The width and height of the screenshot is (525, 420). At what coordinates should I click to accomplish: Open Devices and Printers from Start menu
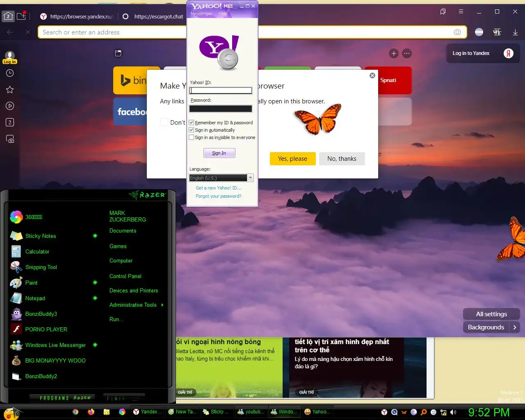(x=134, y=290)
